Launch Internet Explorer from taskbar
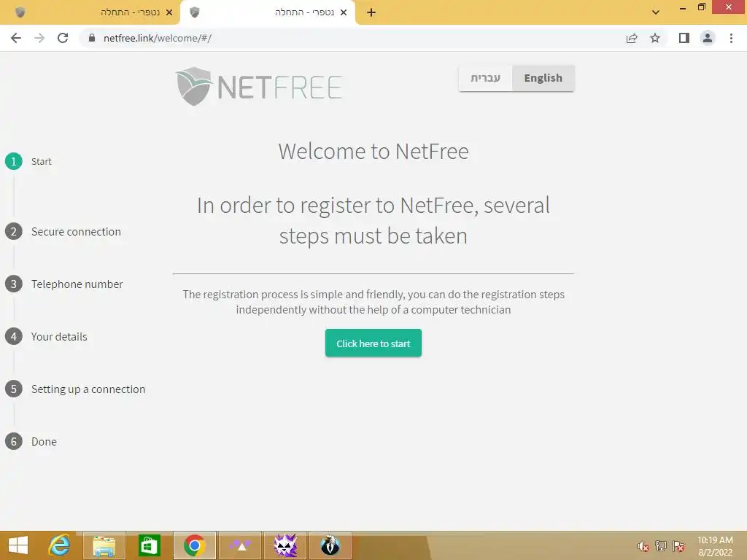Screen dimensions: 747x560 tap(59, 545)
